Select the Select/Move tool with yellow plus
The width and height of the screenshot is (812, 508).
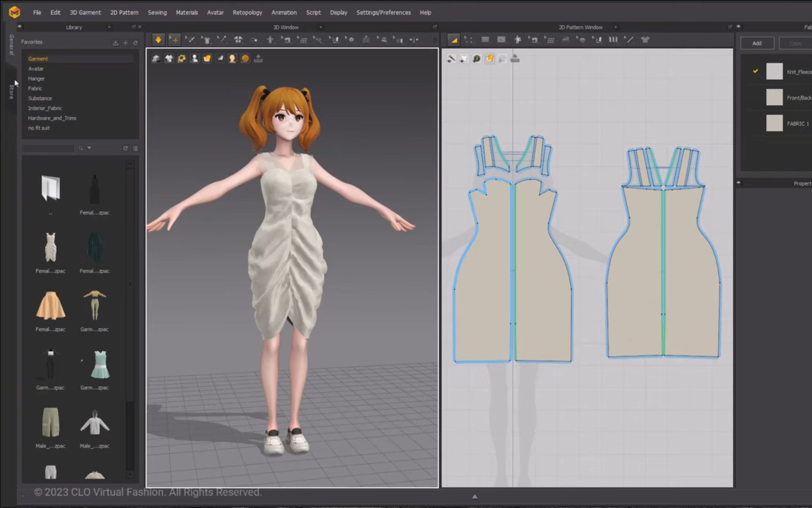pyautogui.click(x=174, y=40)
